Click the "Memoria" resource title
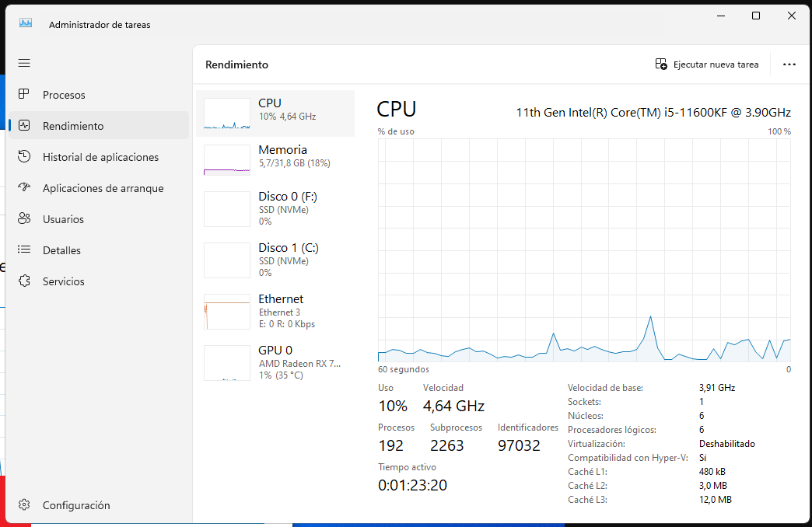The width and height of the screenshot is (812, 527). click(x=283, y=149)
